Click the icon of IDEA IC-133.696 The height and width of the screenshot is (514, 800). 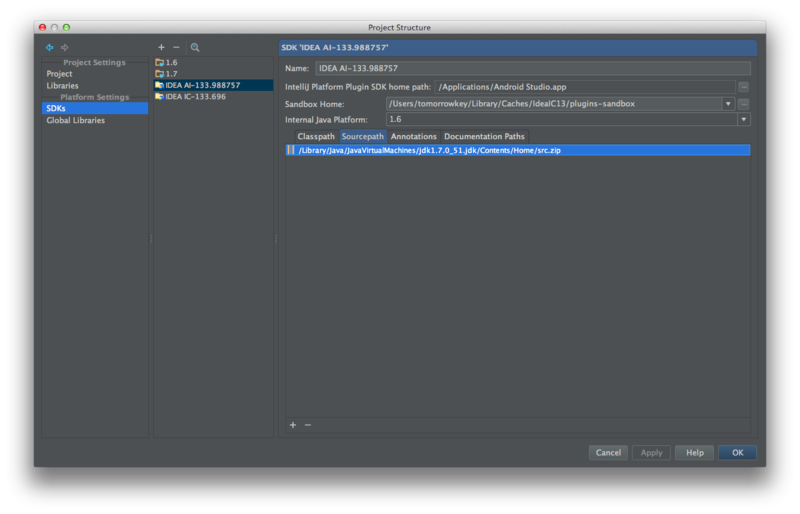pos(160,96)
